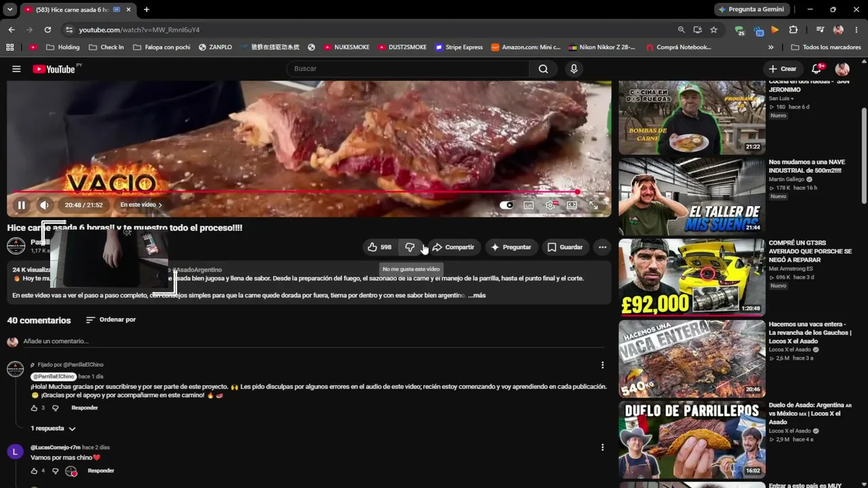Enter fullscreen mode in the player
This screenshot has width=868, height=488.
point(593,205)
